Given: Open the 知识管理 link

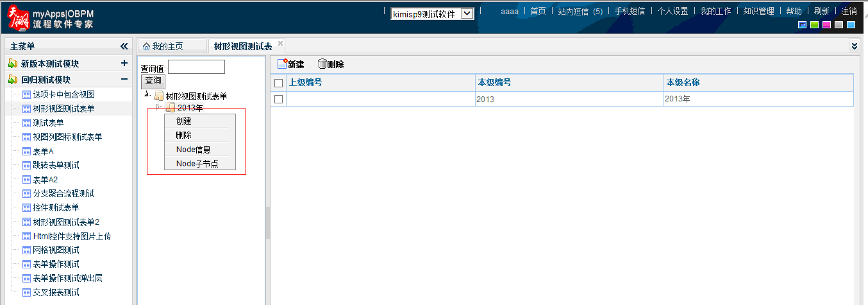Looking at the screenshot, I should click(758, 11).
